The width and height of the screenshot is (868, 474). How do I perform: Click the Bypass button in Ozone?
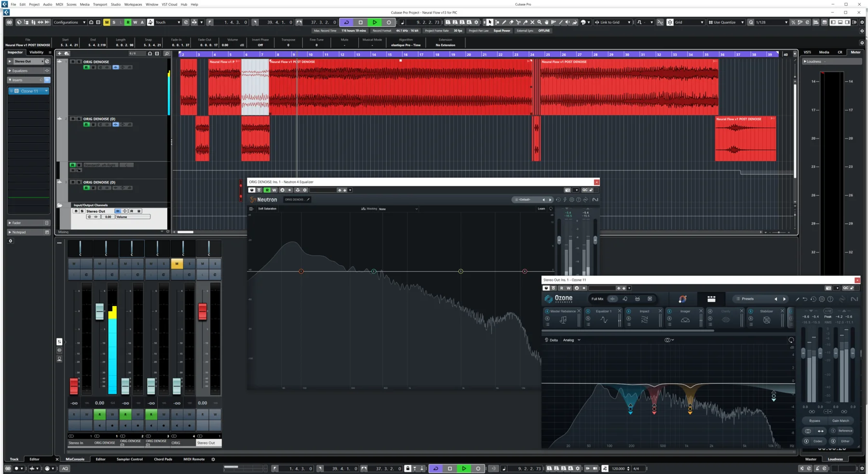coord(814,420)
